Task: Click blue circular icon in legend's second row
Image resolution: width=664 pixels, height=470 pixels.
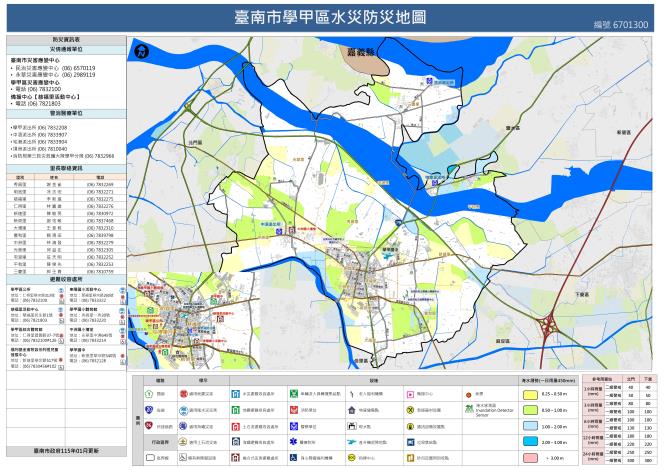Action: (x=146, y=410)
